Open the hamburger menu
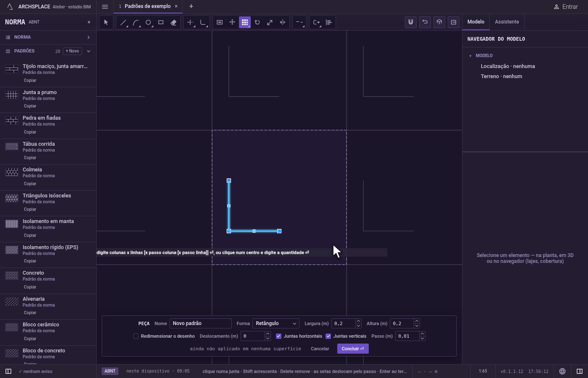Viewport: 588px width, 378px height. coord(105,6)
